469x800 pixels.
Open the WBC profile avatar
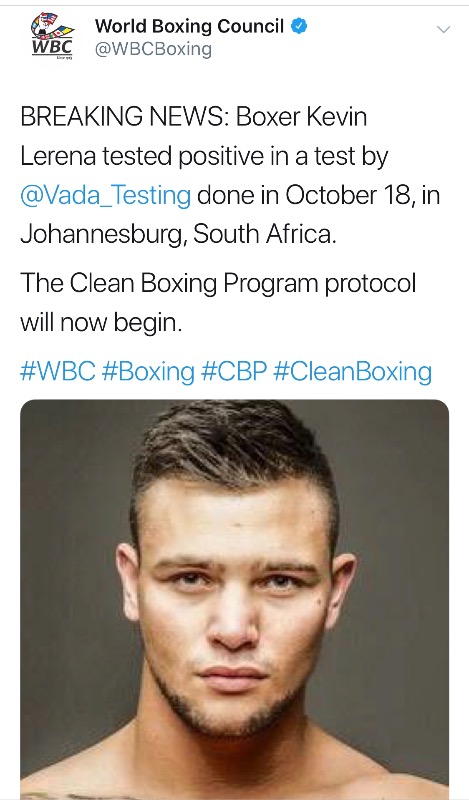click(x=53, y=37)
